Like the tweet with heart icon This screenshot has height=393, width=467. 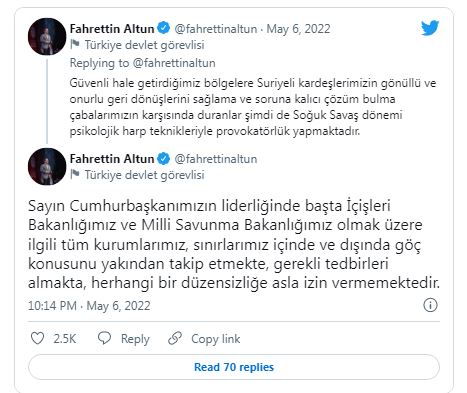point(37,338)
